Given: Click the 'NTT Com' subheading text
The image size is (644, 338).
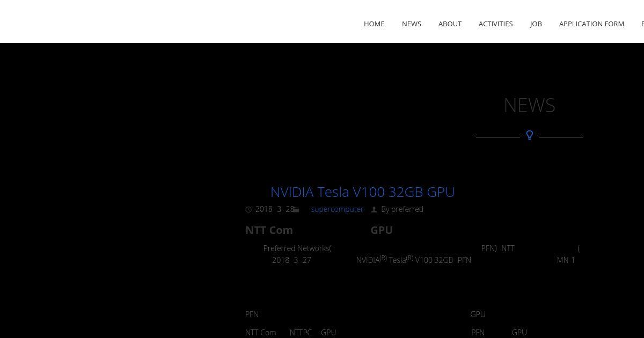Looking at the screenshot, I should [x=269, y=230].
